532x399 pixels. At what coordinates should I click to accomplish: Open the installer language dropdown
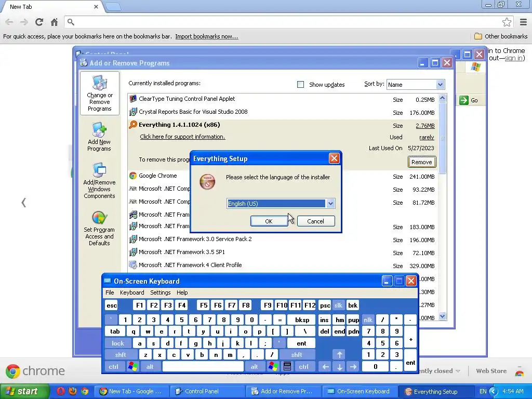330,204
